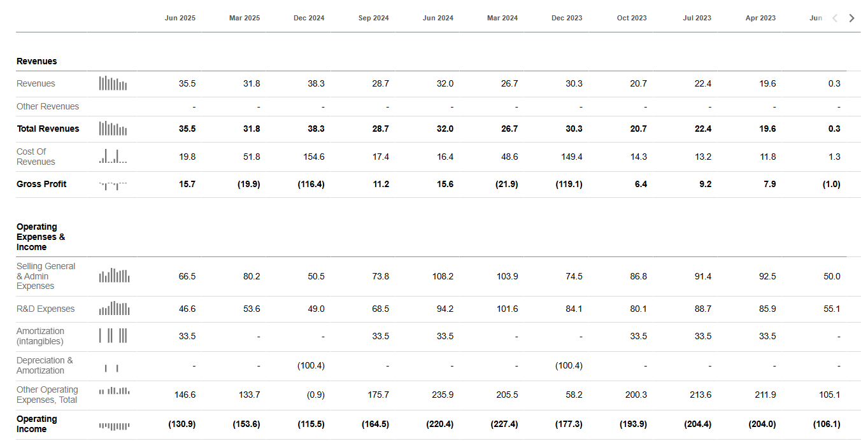Select the Other Revenues row label

48,106
